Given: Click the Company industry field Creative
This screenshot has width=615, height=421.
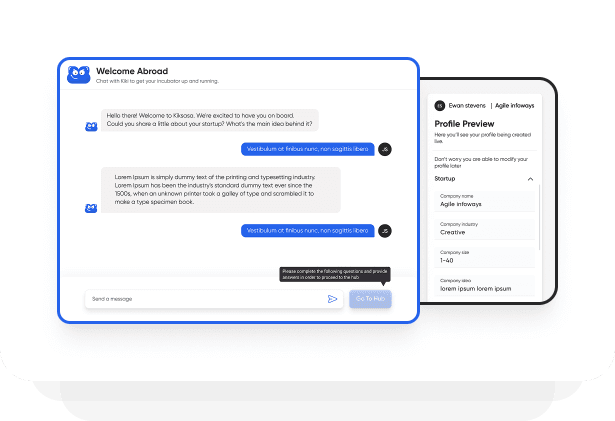Looking at the screenshot, I should pos(484,229).
